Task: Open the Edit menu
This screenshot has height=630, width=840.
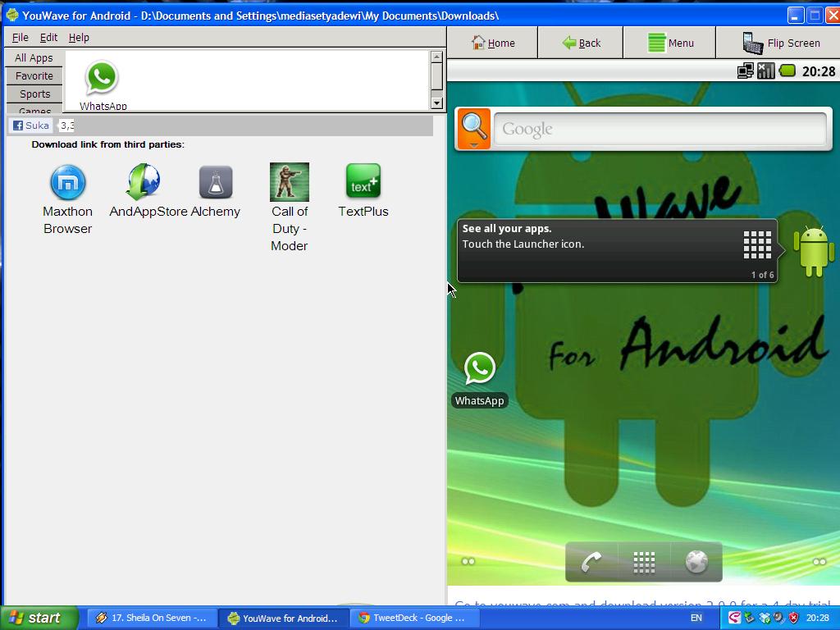Action: (48, 38)
